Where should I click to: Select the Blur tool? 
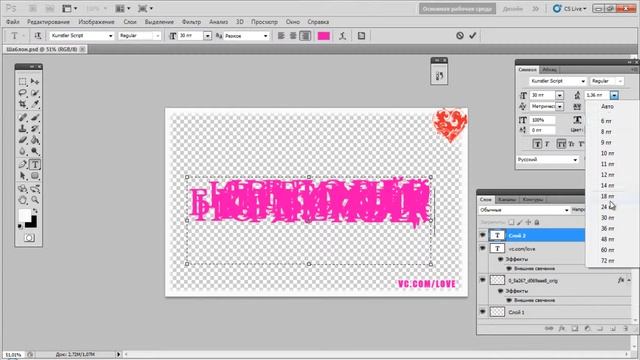tap(22, 152)
